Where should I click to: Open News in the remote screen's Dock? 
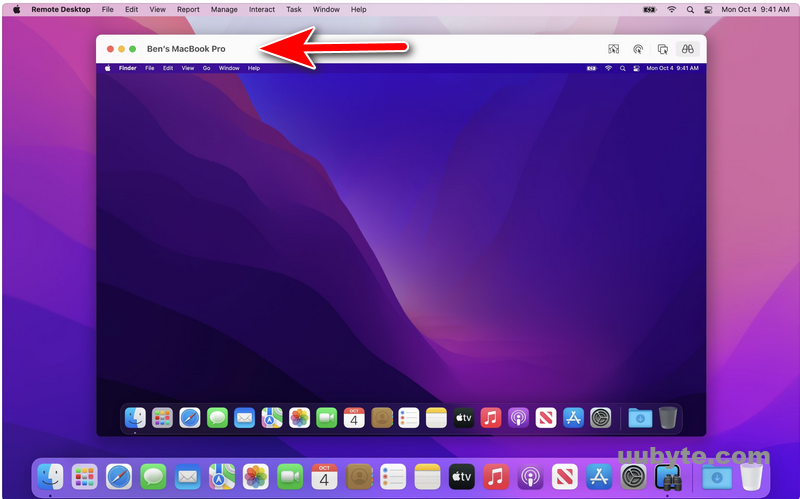(x=546, y=418)
